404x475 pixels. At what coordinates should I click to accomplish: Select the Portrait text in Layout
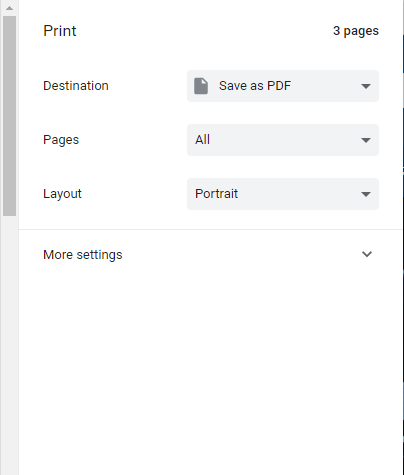click(x=217, y=194)
